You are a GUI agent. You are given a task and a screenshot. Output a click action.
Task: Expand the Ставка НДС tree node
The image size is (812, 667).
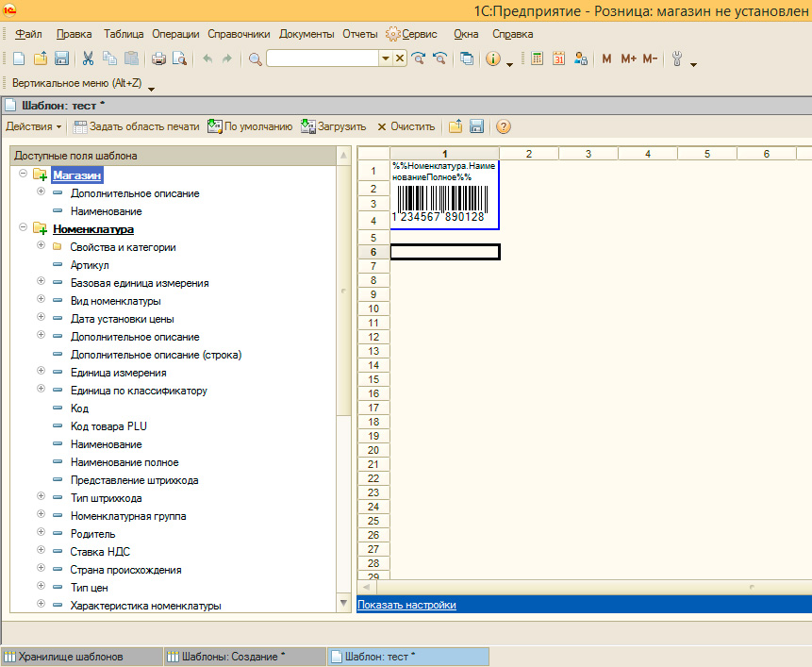click(x=41, y=551)
